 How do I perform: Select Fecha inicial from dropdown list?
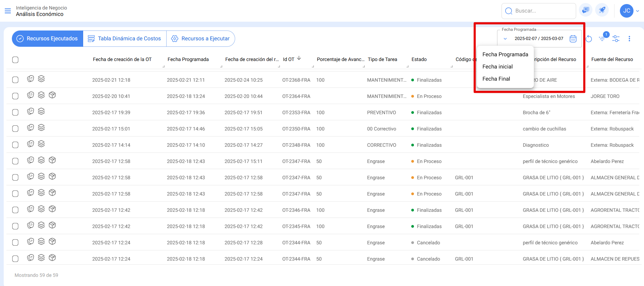pos(497,67)
